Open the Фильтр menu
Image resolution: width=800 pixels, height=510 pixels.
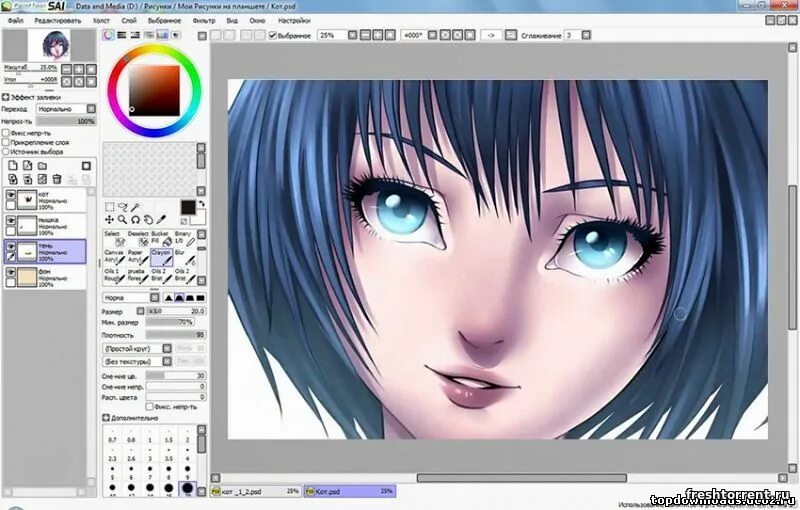pos(204,21)
